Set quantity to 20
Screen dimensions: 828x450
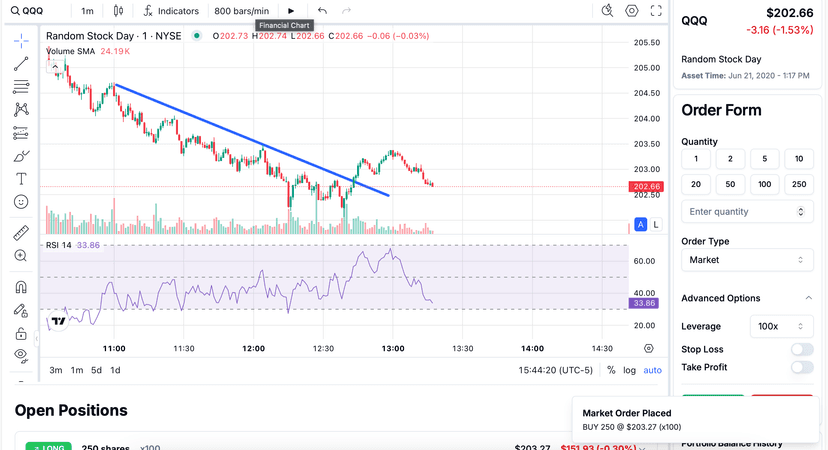click(696, 184)
